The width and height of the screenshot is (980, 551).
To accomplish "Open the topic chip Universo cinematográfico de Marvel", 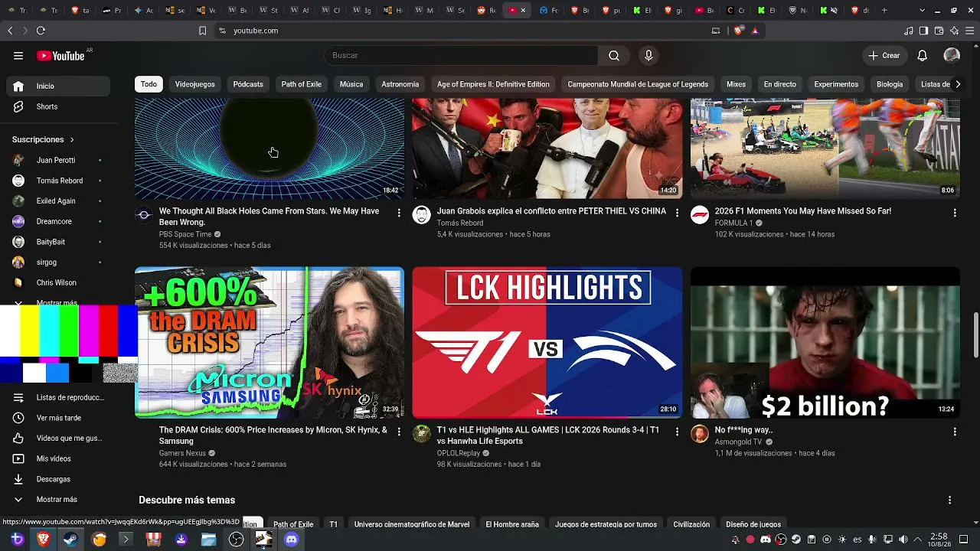I will (412, 524).
